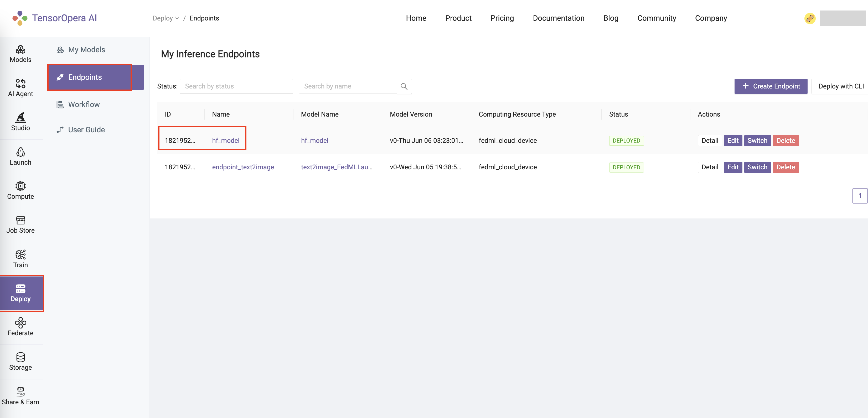The width and height of the screenshot is (868, 418).
Task: Expand the Deploy breadcrumb dropdown
Action: [166, 18]
